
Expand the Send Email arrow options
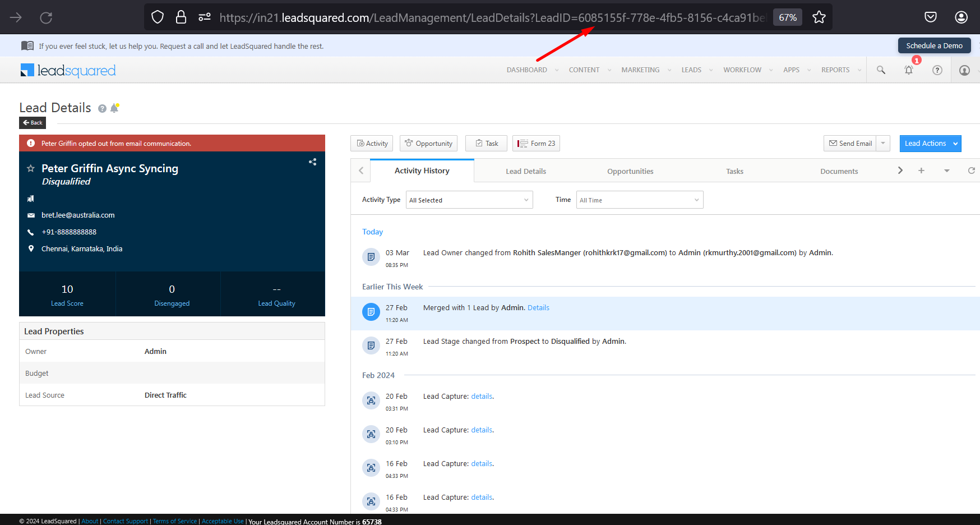click(884, 144)
